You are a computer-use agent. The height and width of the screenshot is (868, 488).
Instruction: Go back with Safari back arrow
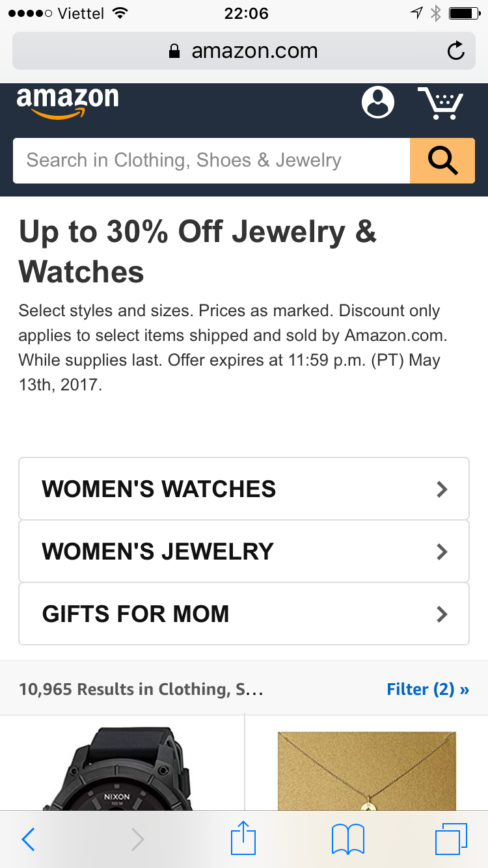click(x=28, y=839)
